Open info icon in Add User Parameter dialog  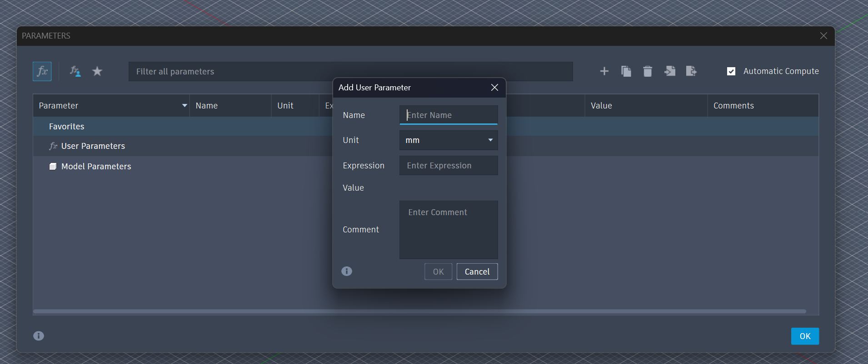click(x=347, y=271)
